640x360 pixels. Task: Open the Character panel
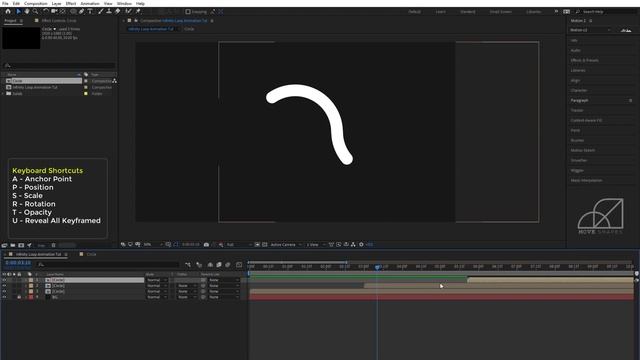579,90
